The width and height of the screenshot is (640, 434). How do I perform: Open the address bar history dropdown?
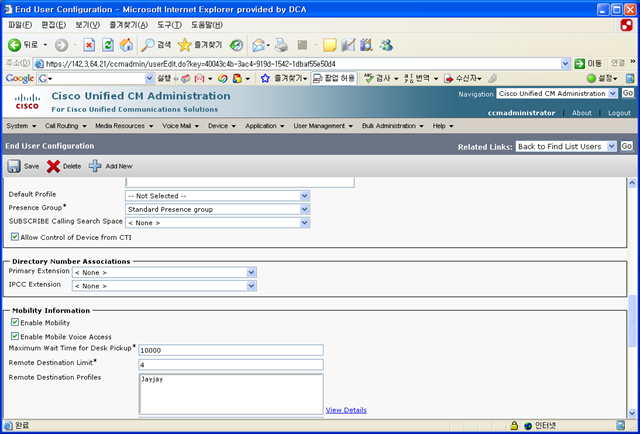coord(565,64)
